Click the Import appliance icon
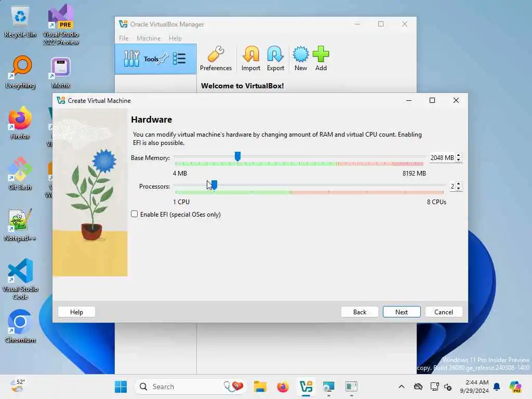 tap(251, 54)
